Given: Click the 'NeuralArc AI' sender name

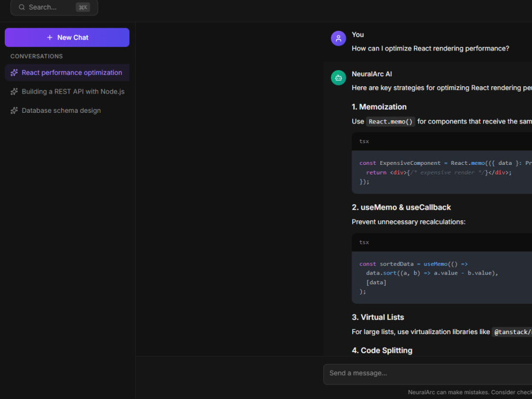Looking at the screenshot, I should [371, 74].
